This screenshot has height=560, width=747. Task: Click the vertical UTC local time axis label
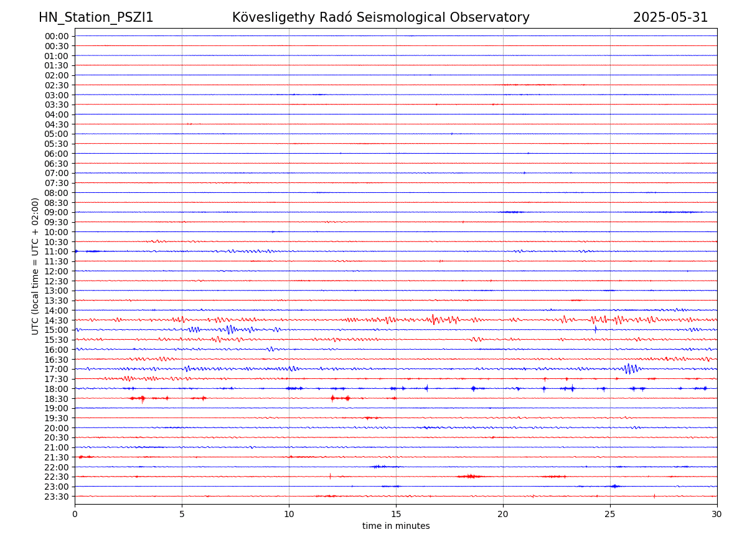[35, 266]
